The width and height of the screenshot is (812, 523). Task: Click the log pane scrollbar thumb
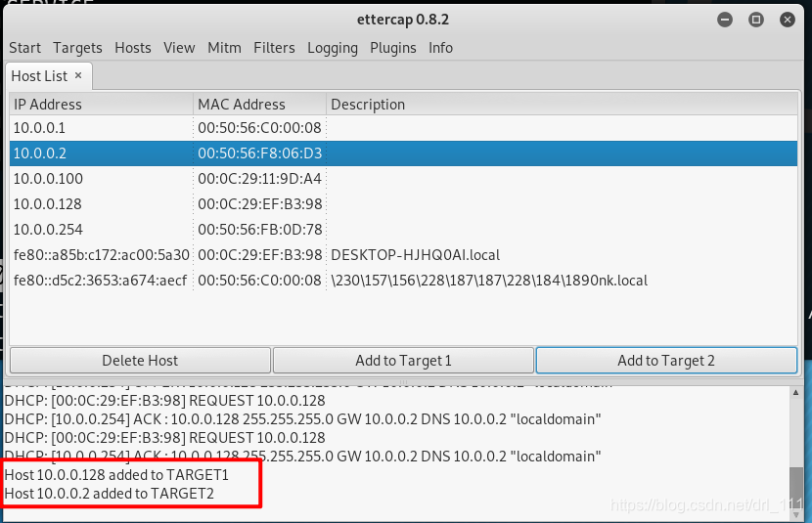click(x=796, y=488)
